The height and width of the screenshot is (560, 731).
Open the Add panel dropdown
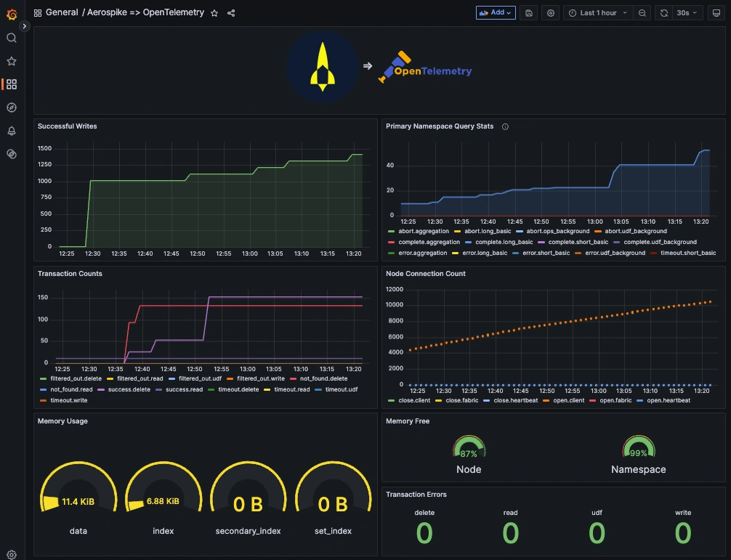pos(496,12)
